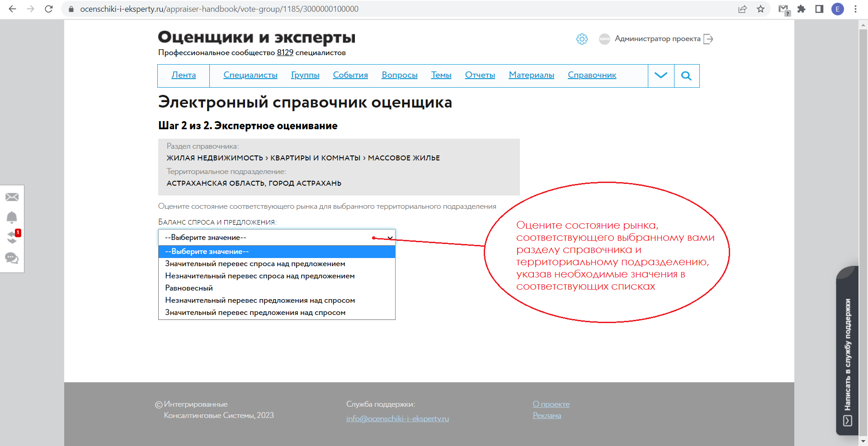This screenshot has height=446, width=868.
Task: Click the browser address bar URL
Action: (219, 9)
